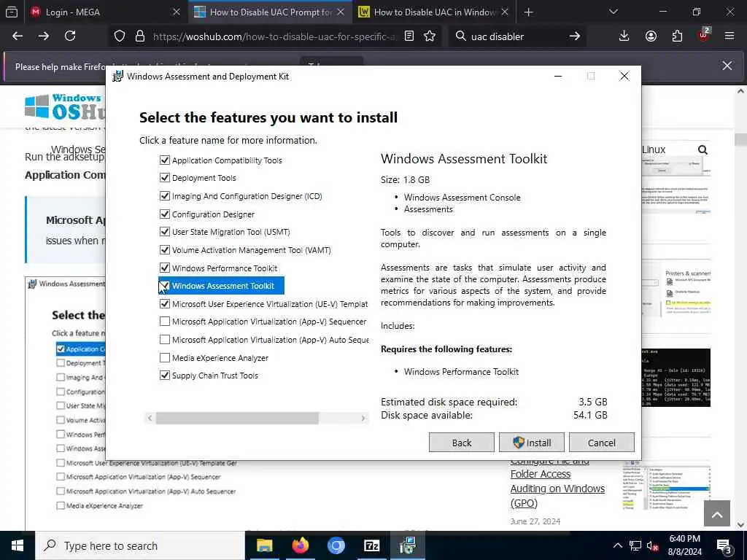Click the Windows OS Hub site logo
The height and width of the screenshot is (560, 747).
[x=64, y=106]
